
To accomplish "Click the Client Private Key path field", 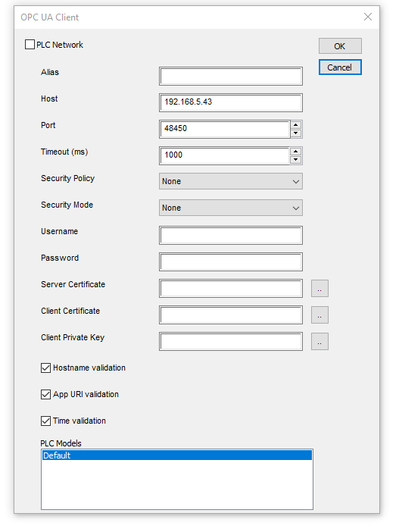I will pos(230,341).
